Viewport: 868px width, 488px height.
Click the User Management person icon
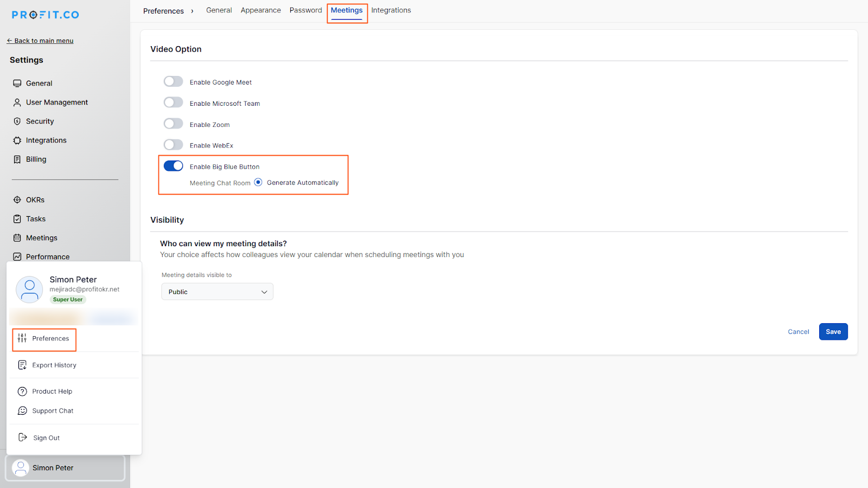click(x=17, y=102)
